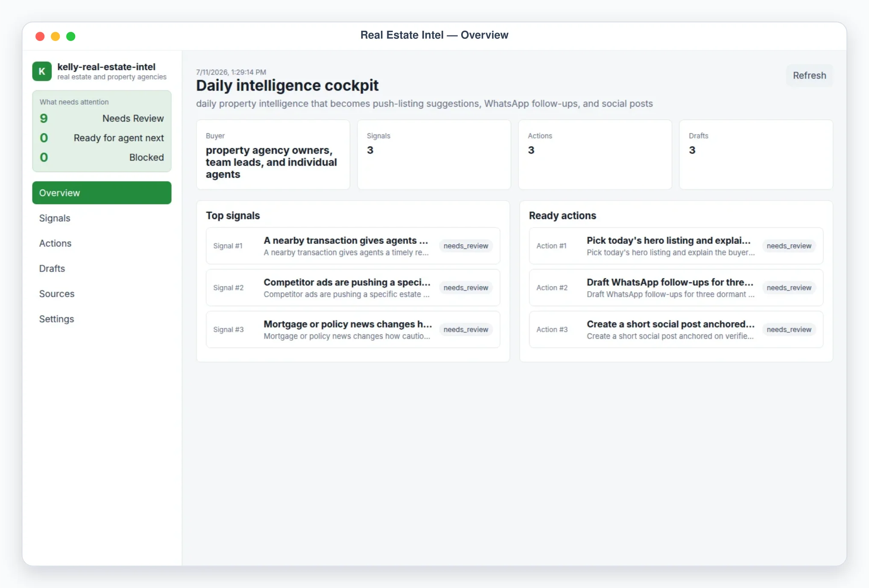
Task: Click the kelly-real-estate-intel workspace name
Action: click(106, 67)
